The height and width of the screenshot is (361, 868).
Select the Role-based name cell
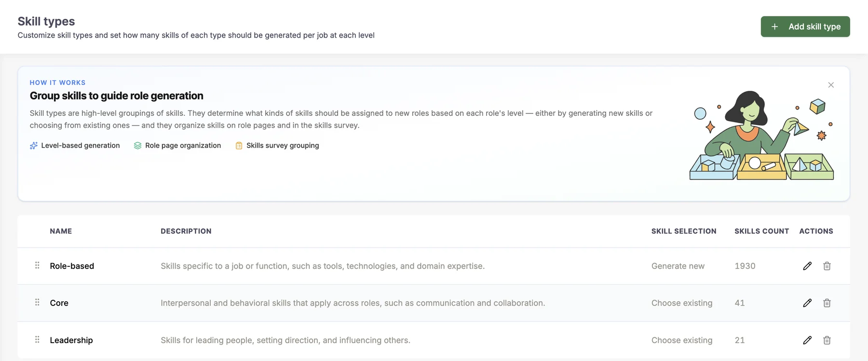[72, 266]
